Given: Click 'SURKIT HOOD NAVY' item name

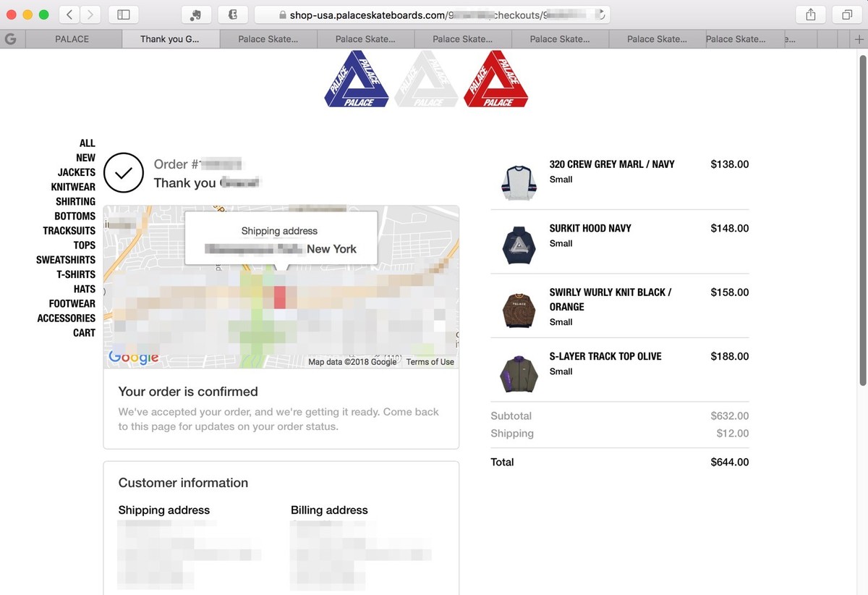Looking at the screenshot, I should pyautogui.click(x=590, y=228).
